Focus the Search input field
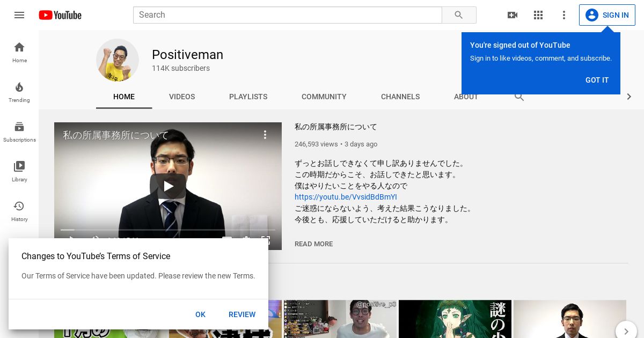644x338 pixels. (287, 15)
